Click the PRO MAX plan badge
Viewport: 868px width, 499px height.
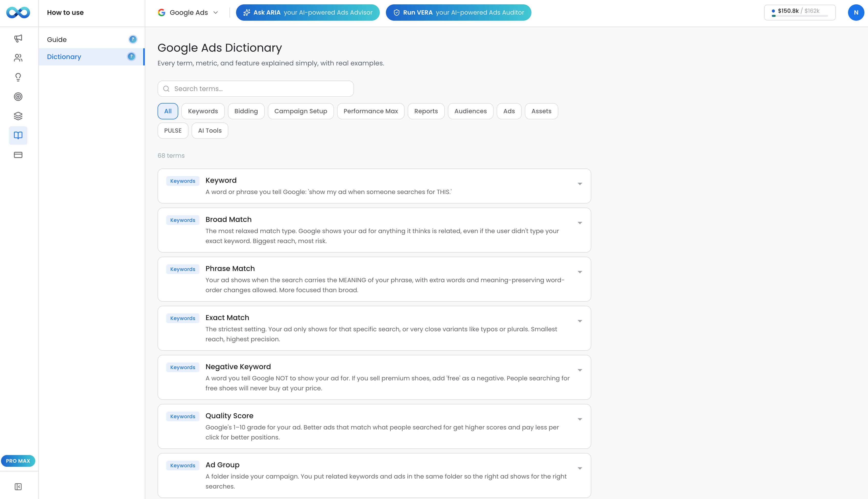pyautogui.click(x=18, y=461)
